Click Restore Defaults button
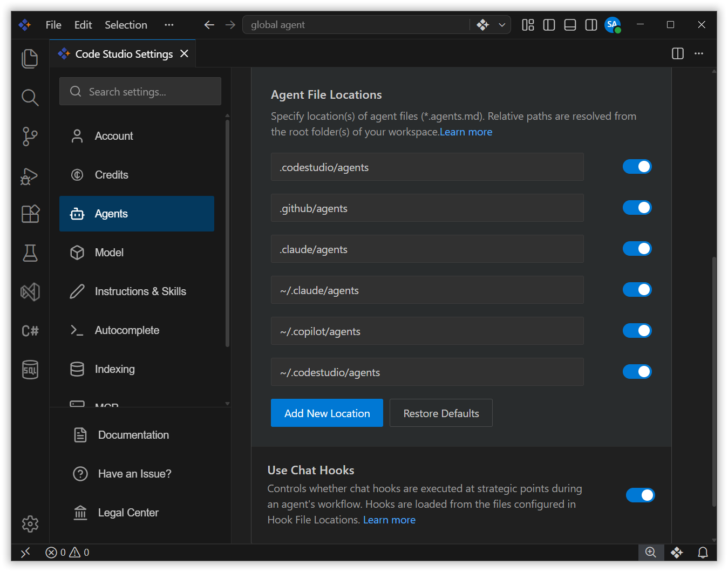 click(441, 413)
